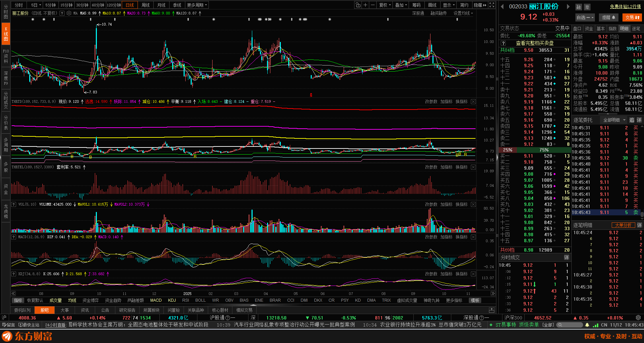This screenshot has height=343, width=644.
Task: Click 沪股通 help question icon
Action: coord(228,318)
